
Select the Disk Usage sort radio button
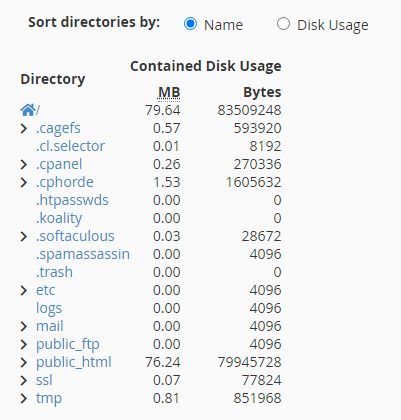283,24
